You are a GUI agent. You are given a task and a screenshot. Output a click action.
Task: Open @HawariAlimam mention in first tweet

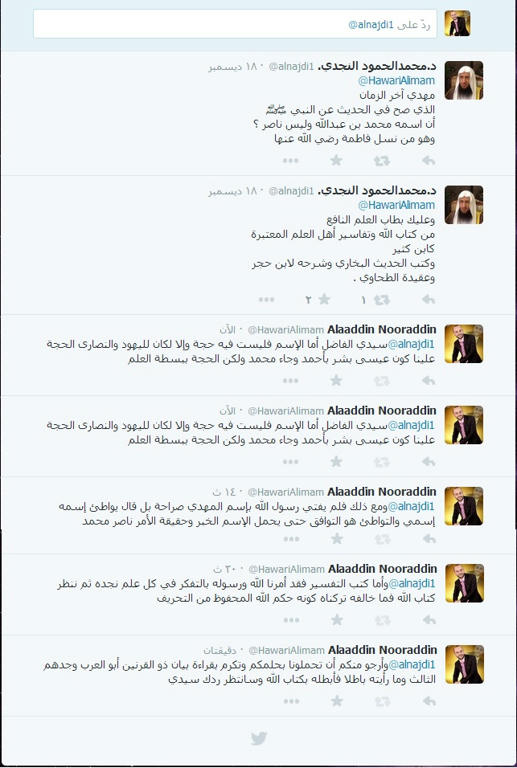397,80
